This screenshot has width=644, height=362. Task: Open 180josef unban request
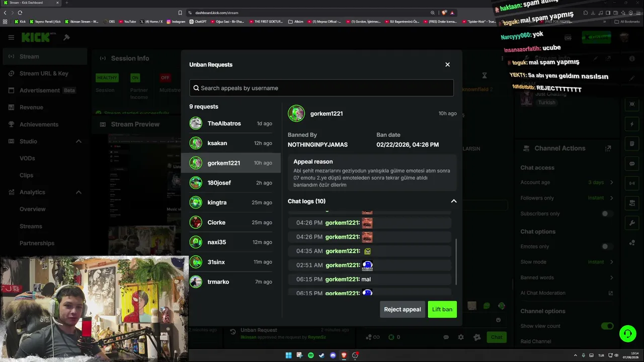pyautogui.click(x=231, y=183)
